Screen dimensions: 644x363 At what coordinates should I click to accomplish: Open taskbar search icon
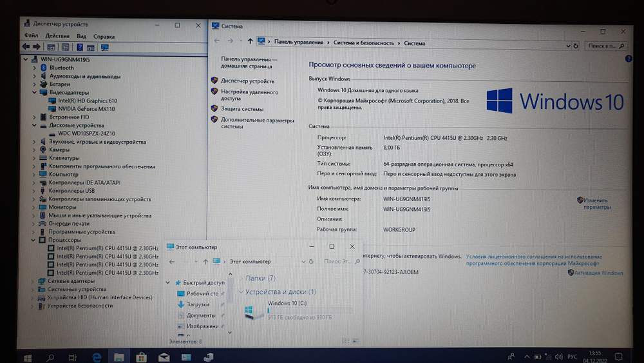(50, 358)
